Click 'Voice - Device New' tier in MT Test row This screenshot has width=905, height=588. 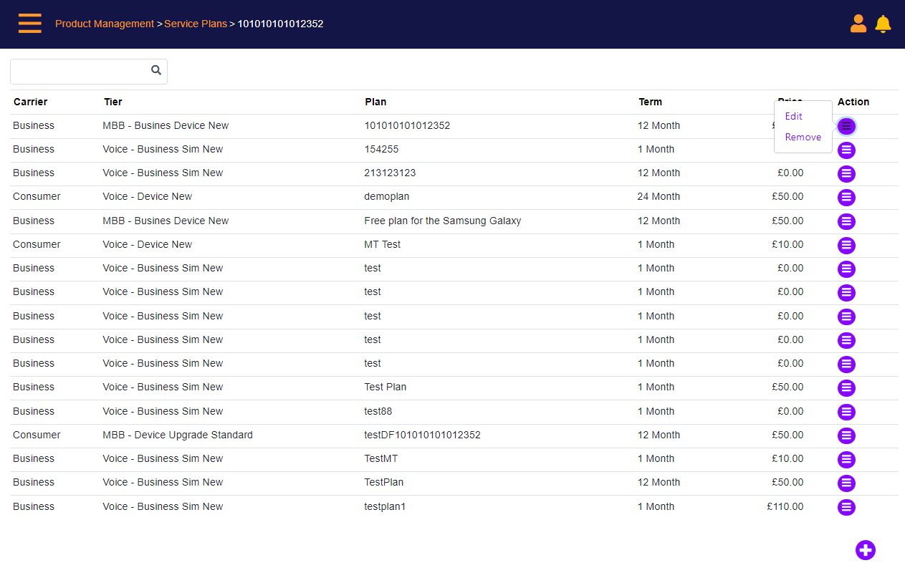point(148,244)
